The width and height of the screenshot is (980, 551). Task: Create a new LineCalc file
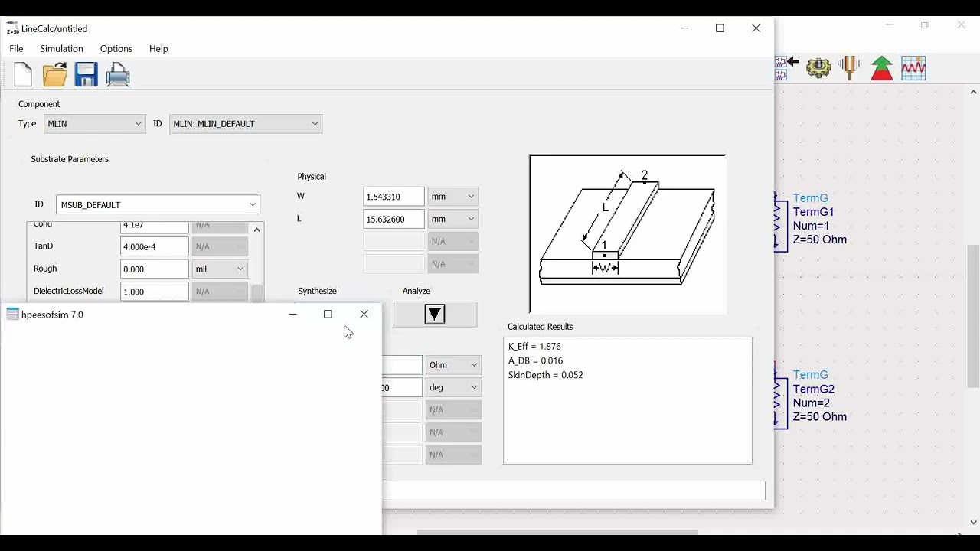tap(23, 74)
